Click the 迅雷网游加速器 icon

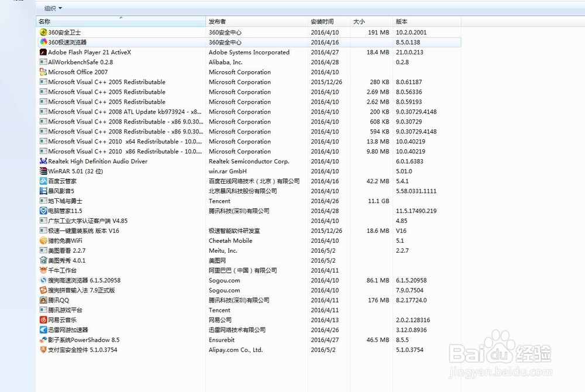43,330
